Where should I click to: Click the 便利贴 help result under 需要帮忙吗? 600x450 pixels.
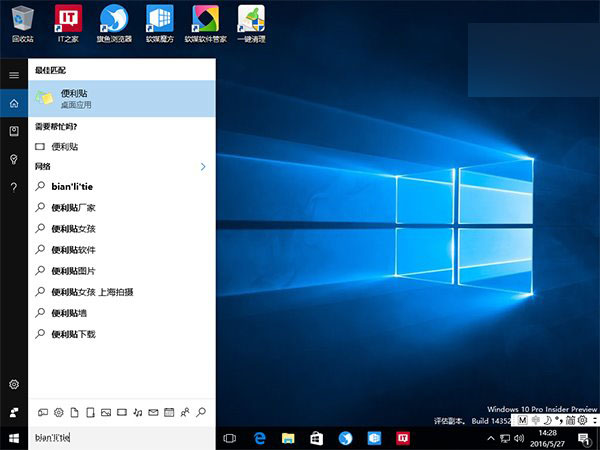coord(122,147)
